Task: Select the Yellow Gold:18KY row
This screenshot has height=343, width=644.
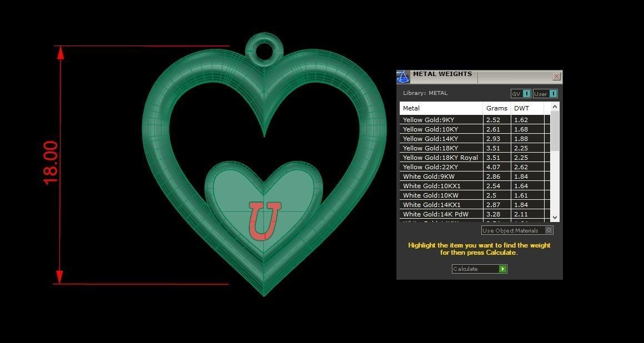Action: (x=475, y=148)
